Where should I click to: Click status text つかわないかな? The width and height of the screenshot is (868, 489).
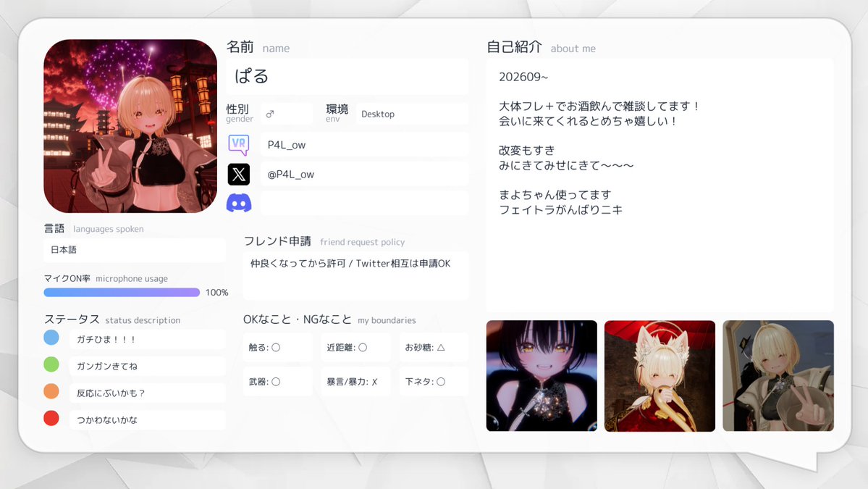[107, 419]
